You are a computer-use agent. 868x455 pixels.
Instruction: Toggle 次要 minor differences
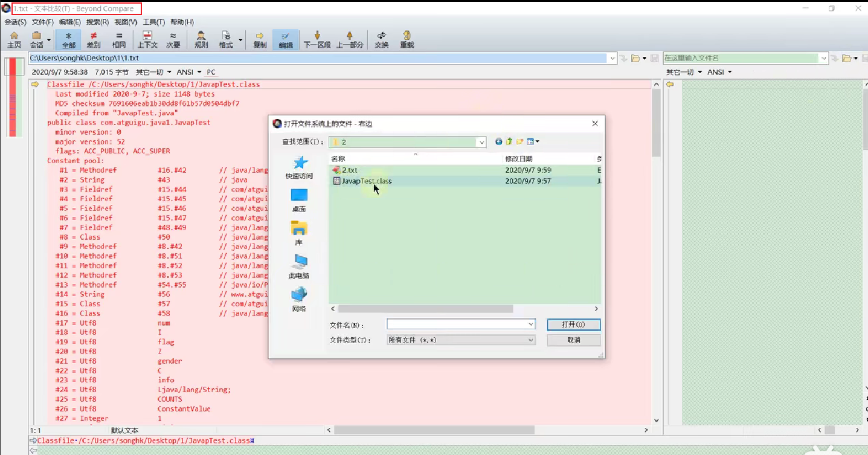[x=173, y=40]
